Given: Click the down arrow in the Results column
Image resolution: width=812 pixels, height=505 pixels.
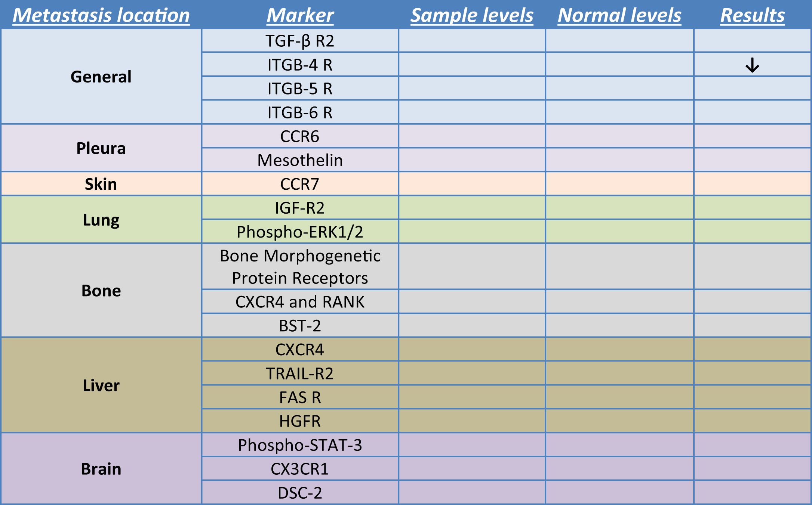Looking at the screenshot, I should tap(752, 65).
